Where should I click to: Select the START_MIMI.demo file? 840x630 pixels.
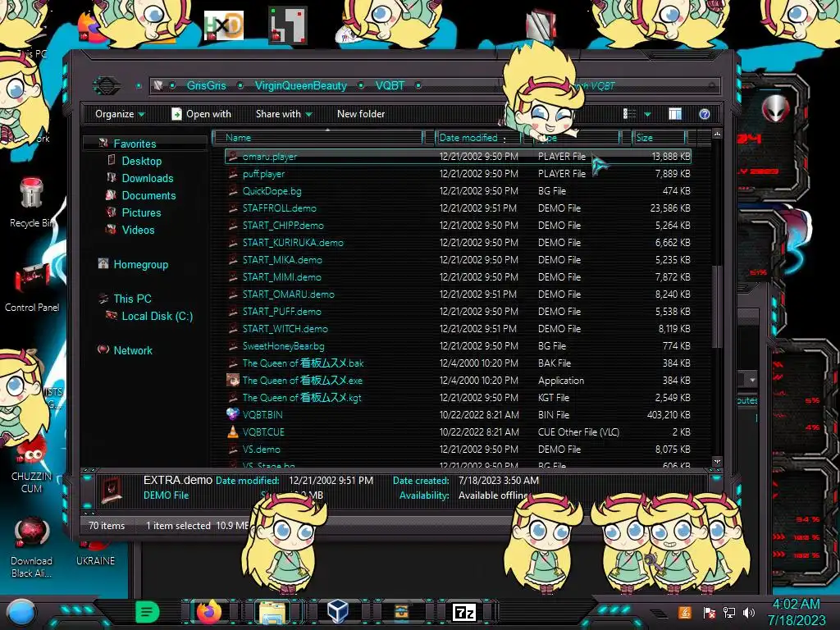pos(458,277)
